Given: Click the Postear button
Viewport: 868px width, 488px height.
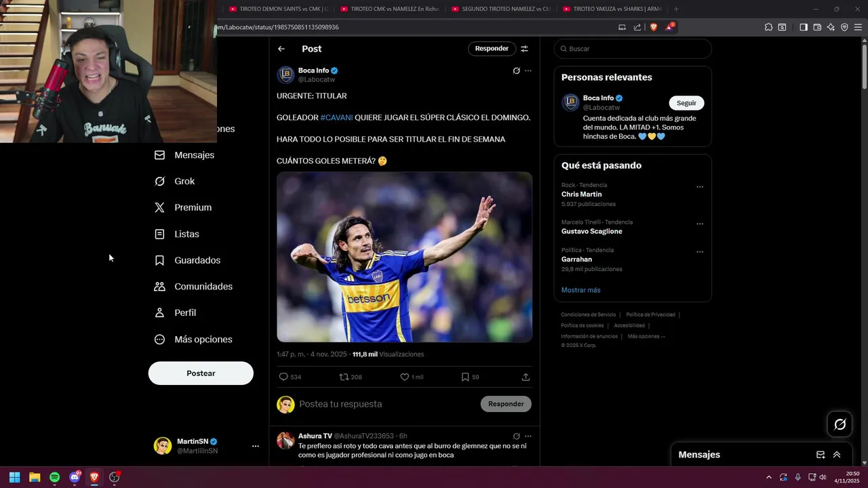Looking at the screenshot, I should coord(201,373).
